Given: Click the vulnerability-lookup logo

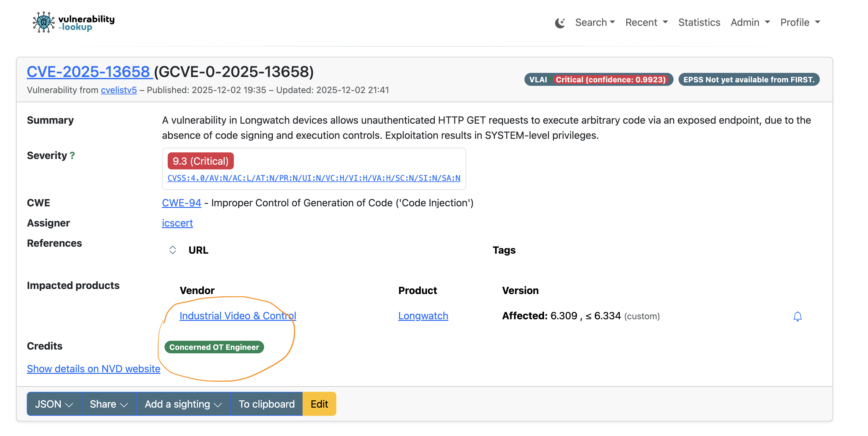Looking at the screenshot, I should click(73, 22).
